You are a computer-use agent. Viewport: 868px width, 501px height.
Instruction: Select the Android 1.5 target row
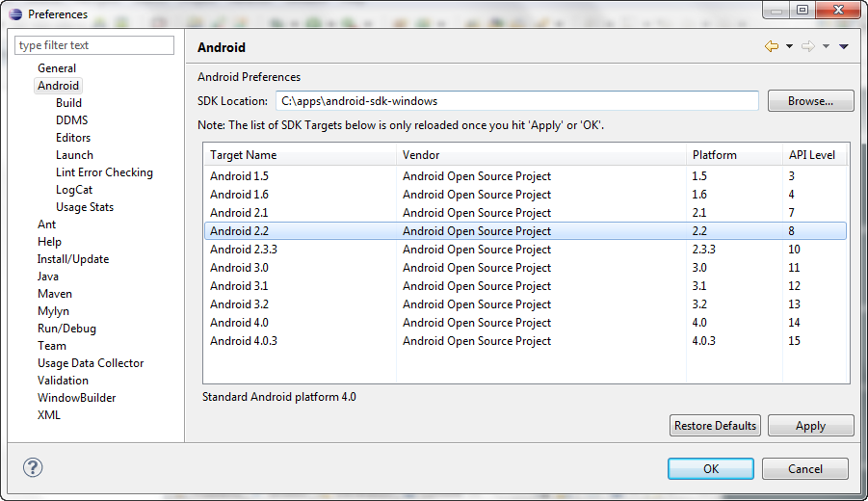coord(525,176)
